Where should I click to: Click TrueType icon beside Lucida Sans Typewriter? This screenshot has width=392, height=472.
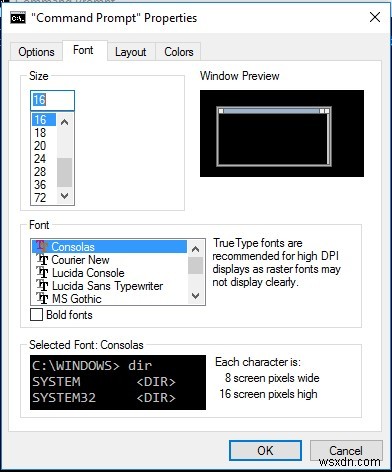pos(42,286)
